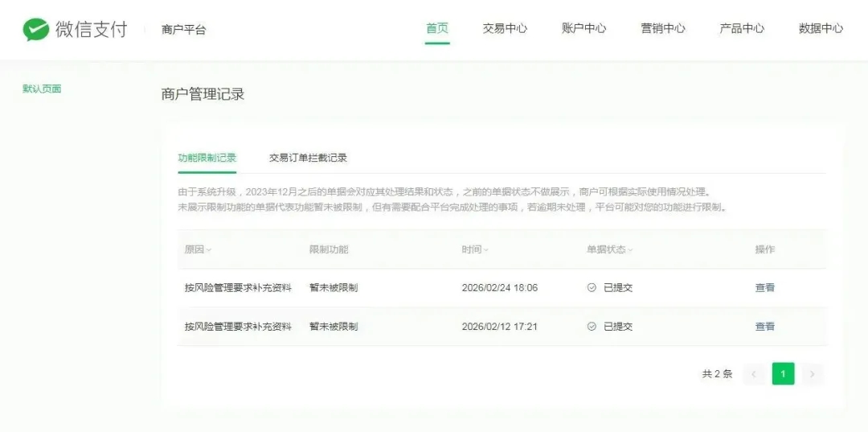The image size is (868, 432).
Task: Open the 营销中心 navigation tab
Action: pyautogui.click(x=663, y=28)
